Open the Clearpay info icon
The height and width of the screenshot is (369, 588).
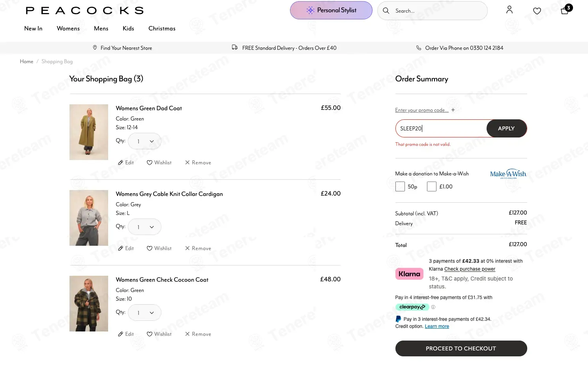click(x=433, y=307)
